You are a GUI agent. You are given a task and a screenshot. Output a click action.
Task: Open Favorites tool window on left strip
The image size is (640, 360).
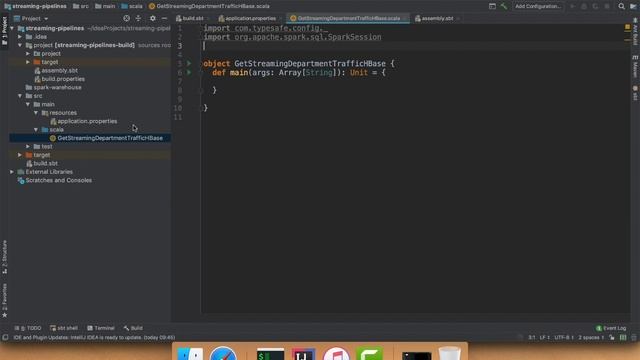tap(4, 300)
